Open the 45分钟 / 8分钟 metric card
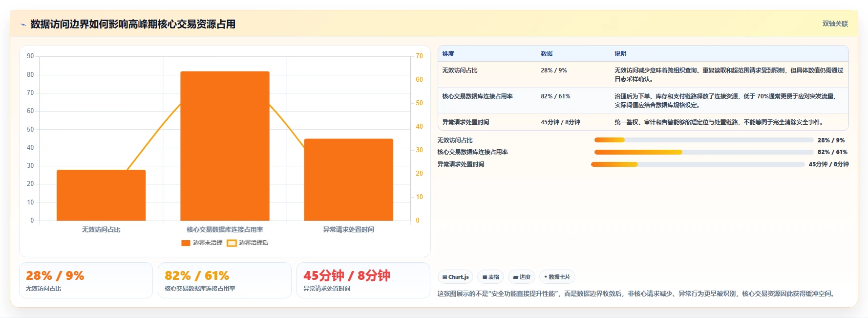Screen dimensions: 868x318 pos(363,280)
